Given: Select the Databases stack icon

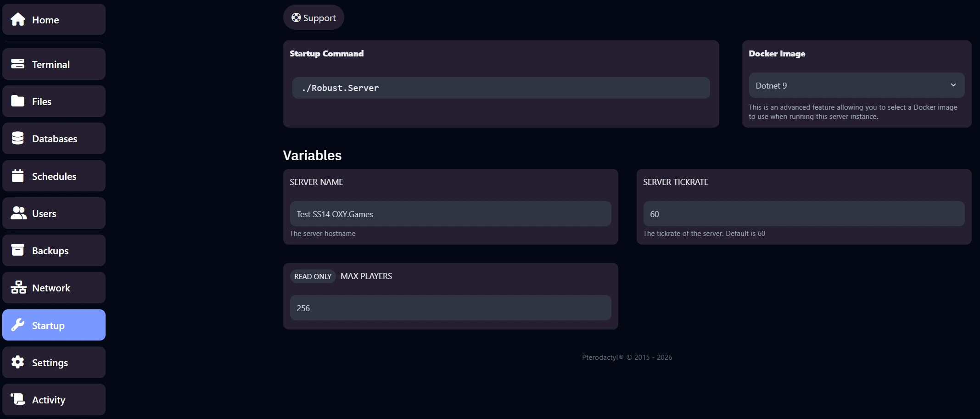Looking at the screenshot, I should click(18, 138).
